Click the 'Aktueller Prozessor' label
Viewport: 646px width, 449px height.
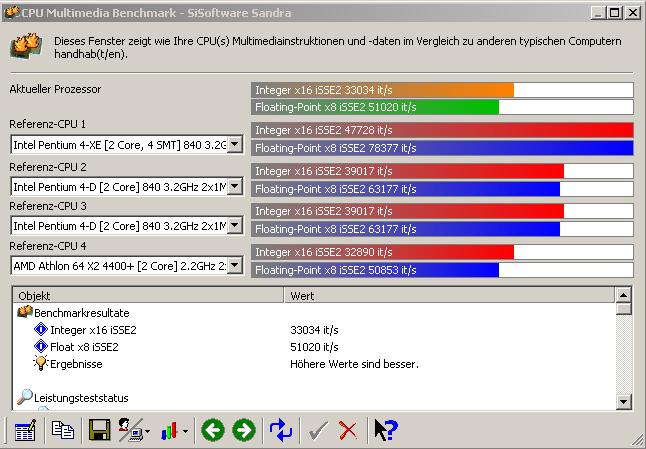pos(55,89)
